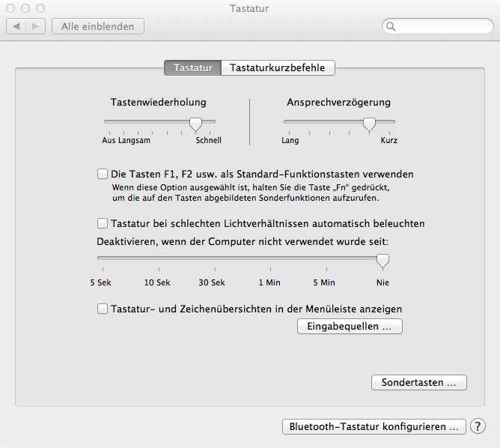Enable automatic keyboard illumination in low light
Viewport: 500px width, 448px height.
pyautogui.click(x=103, y=223)
